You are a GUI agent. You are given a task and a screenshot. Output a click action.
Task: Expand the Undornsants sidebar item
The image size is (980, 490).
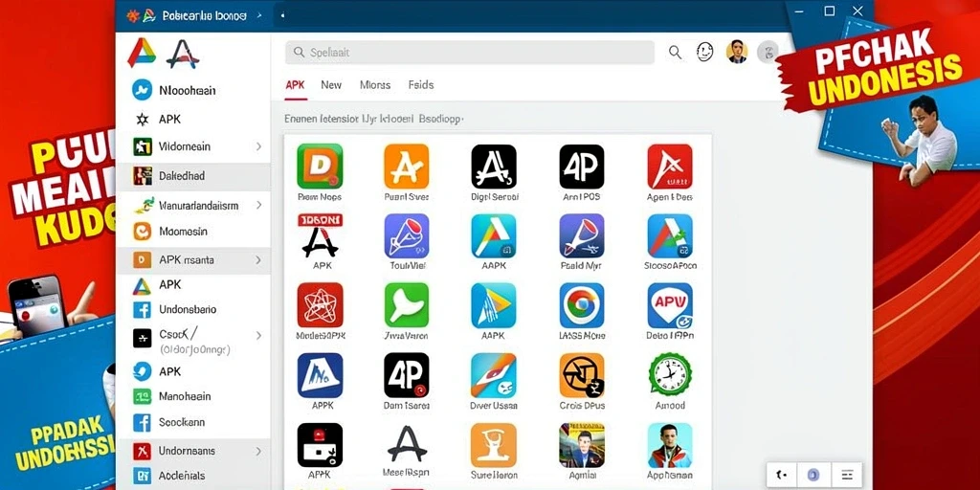click(258, 451)
